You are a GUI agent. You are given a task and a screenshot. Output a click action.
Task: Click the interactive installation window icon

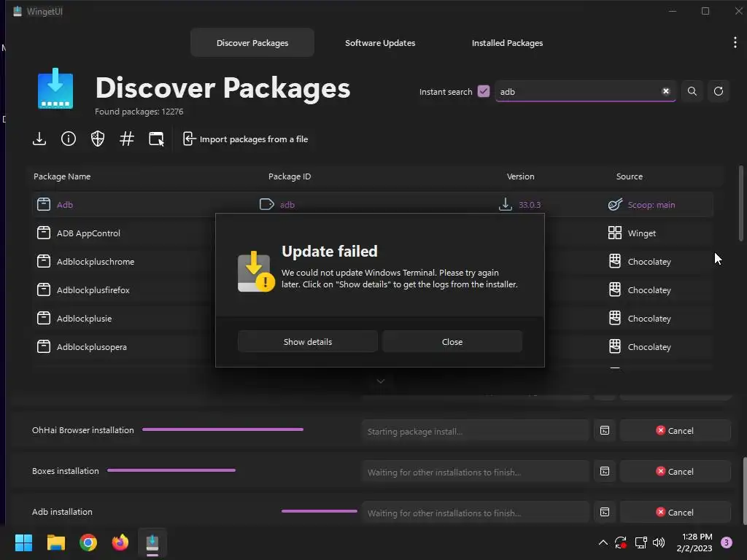(x=156, y=139)
